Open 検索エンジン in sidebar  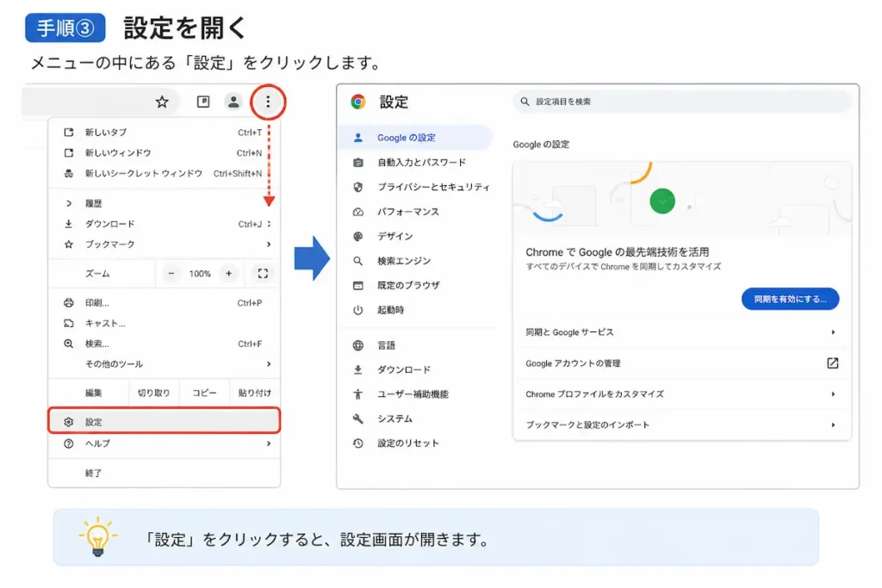[414, 261]
